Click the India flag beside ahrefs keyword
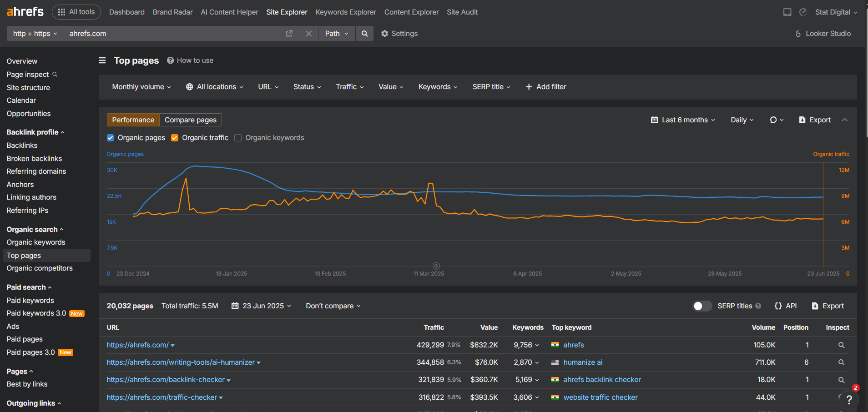 [555, 345]
